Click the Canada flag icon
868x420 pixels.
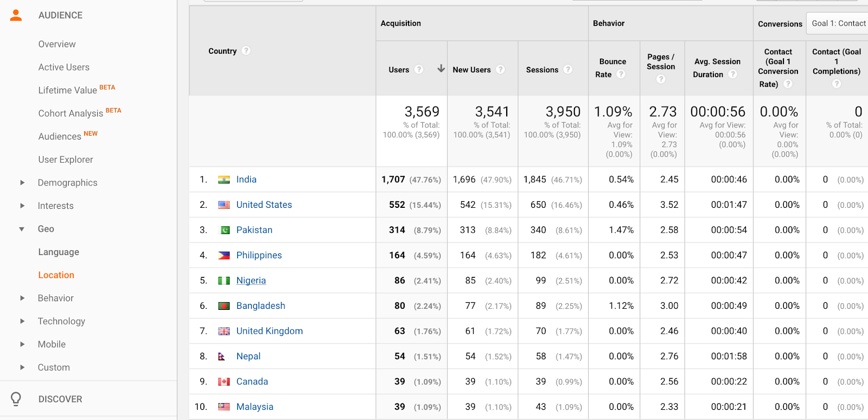224,382
